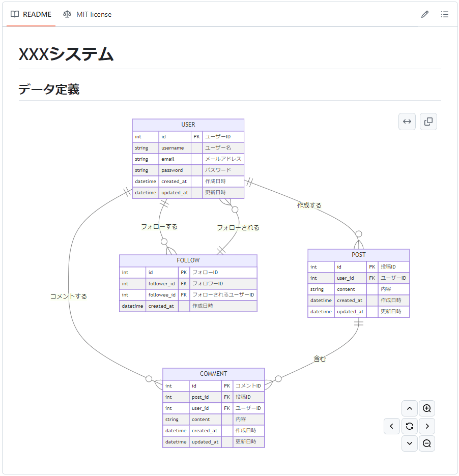Pan the diagram up
The width and height of the screenshot is (459, 476).
pos(409,408)
